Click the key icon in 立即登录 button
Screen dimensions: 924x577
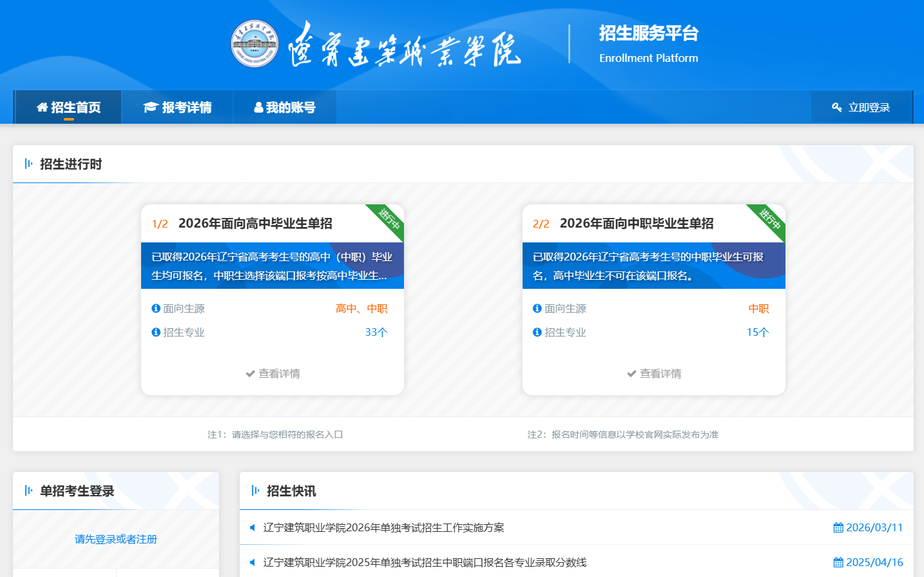[837, 108]
